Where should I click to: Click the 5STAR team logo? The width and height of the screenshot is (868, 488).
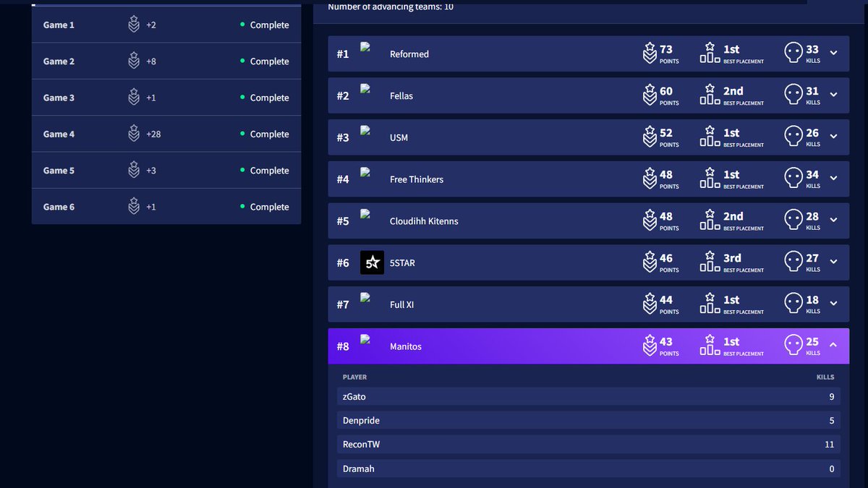372,262
